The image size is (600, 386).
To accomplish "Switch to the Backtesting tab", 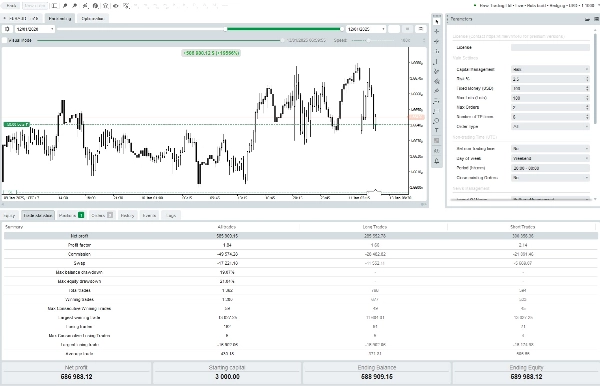I will click(x=60, y=18).
